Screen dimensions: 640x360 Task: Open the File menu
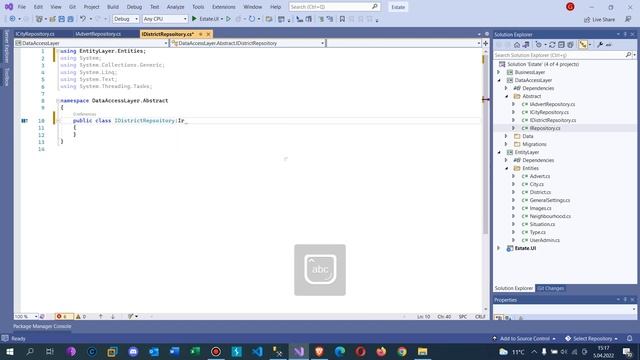[22, 7]
